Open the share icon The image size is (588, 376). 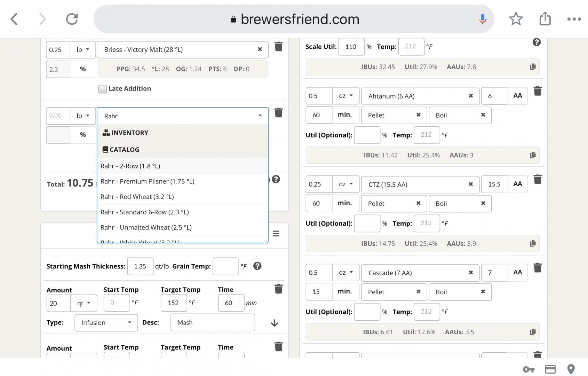545,18
